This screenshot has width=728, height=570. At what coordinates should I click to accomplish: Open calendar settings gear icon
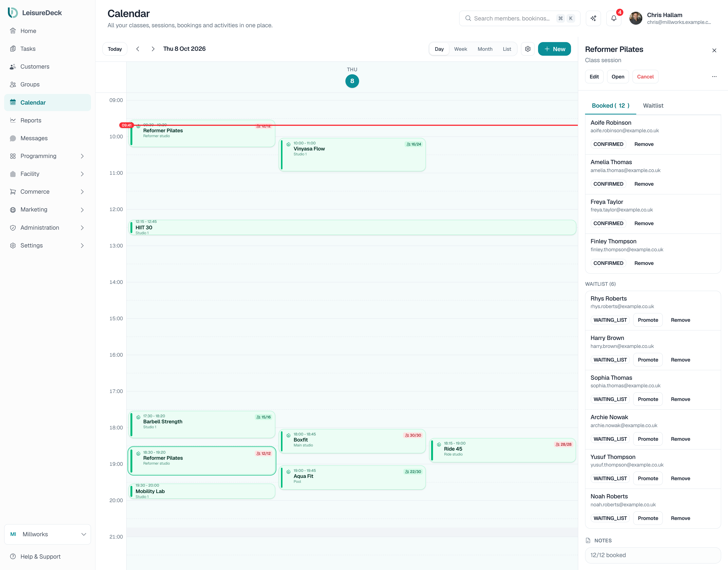tap(528, 49)
